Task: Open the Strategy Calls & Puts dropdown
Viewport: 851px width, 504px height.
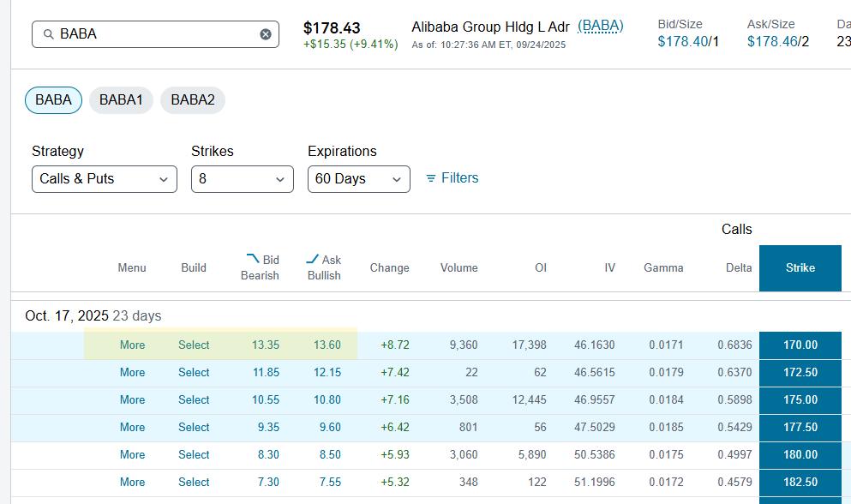Action: click(x=105, y=178)
